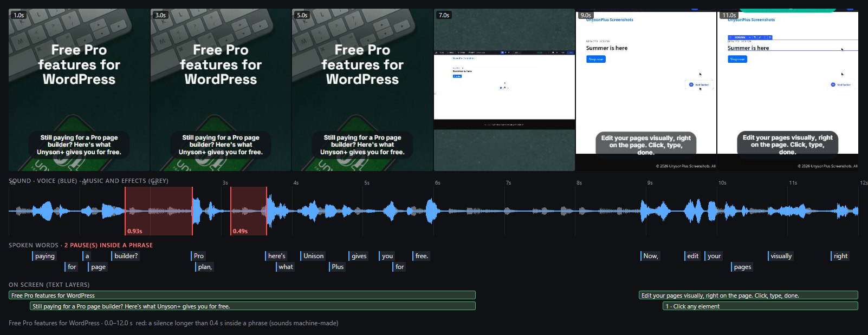Open the 11.0s video frame thumbnail
This screenshot has height=335, width=868.
click(788, 90)
